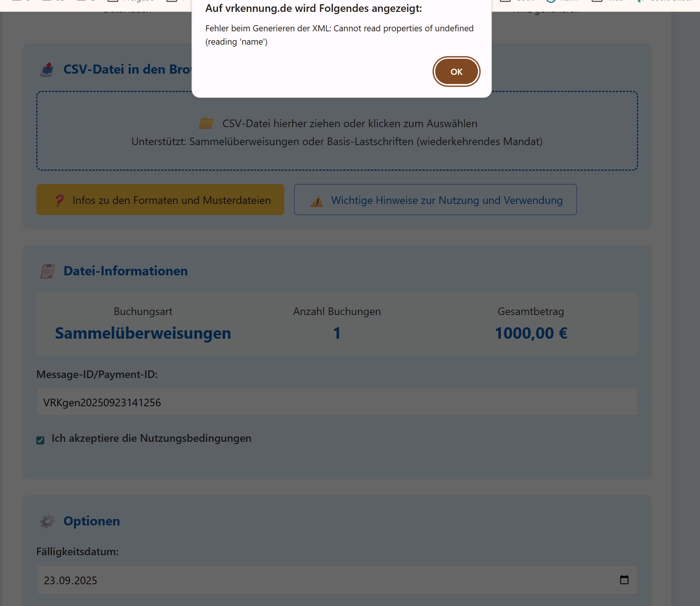Click the folder icon in the drop zone
Viewport: 700px width, 606px height.
206,123
